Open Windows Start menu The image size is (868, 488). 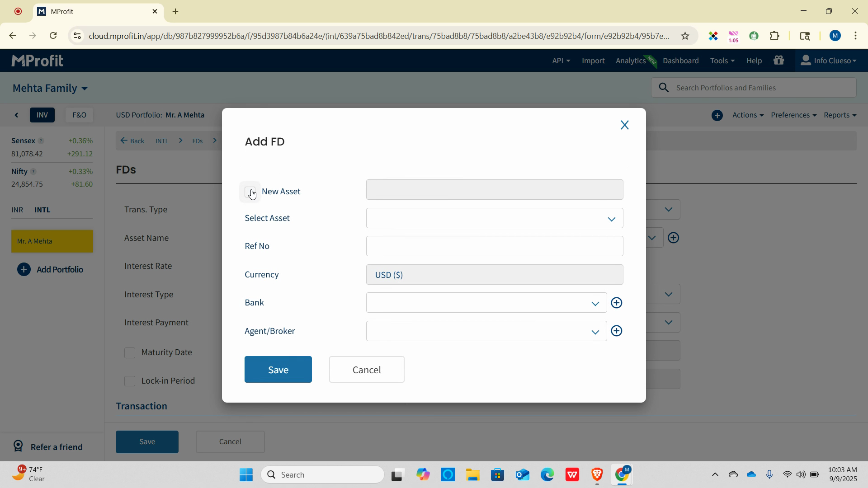pyautogui.click(x=246, y=475)
